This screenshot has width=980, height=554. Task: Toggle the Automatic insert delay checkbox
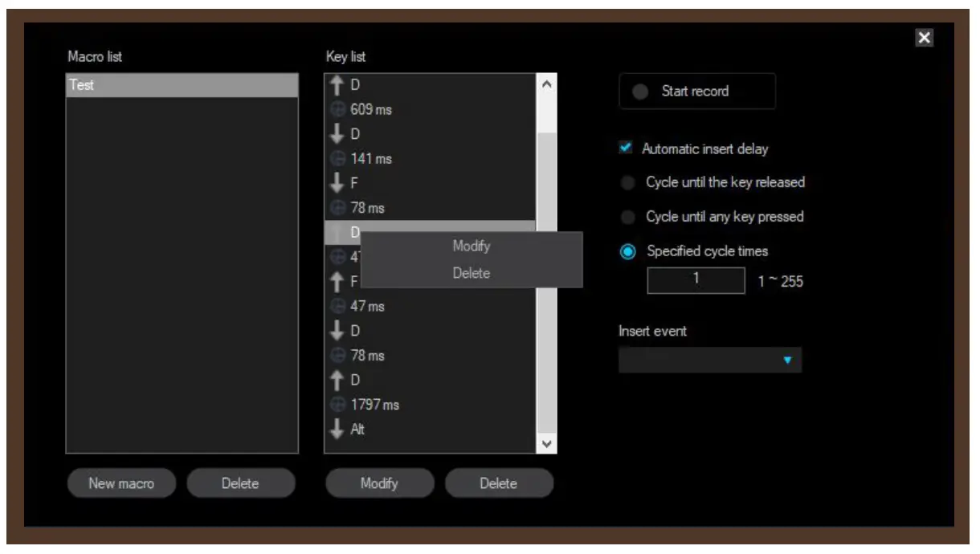[627, 149]
